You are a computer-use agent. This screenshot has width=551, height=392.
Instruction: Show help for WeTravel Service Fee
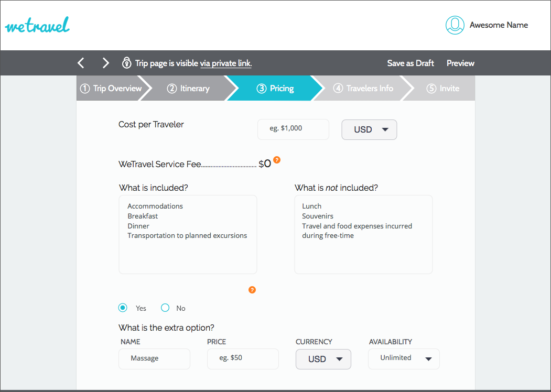(x=277, y=160)
